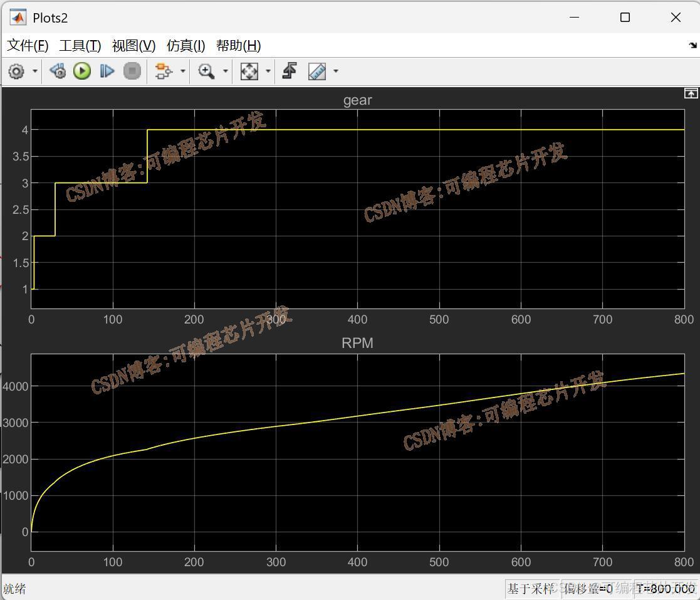Click the 就绪 status text
Image resolution: width=700 pixels, height=600 pixels.
click(x=14, y=589)
